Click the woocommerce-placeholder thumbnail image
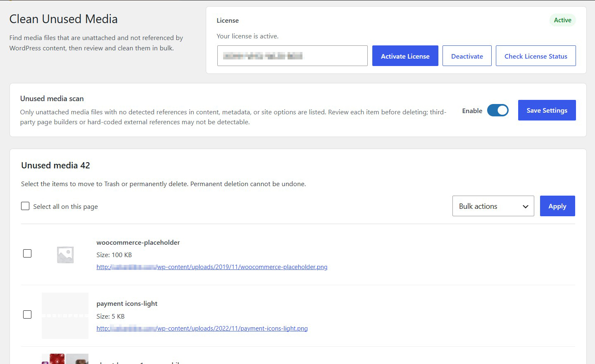Image resolution: width=595 pixels, height=364 pixels. (65, 255)
